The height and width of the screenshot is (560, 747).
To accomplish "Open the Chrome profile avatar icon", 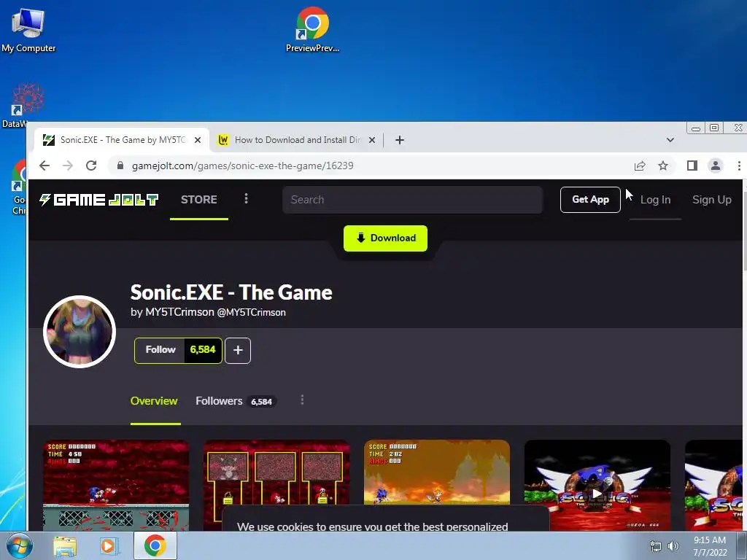I will click(716, 166).
